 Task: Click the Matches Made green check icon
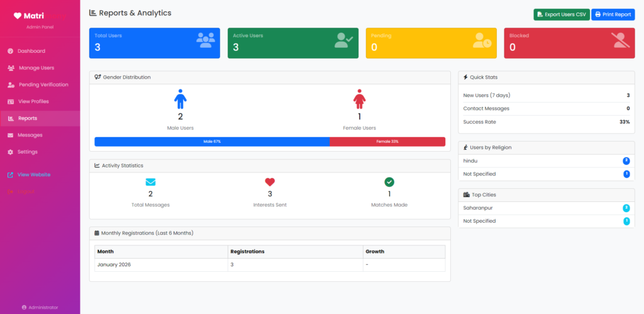click(x=389, y=182)
